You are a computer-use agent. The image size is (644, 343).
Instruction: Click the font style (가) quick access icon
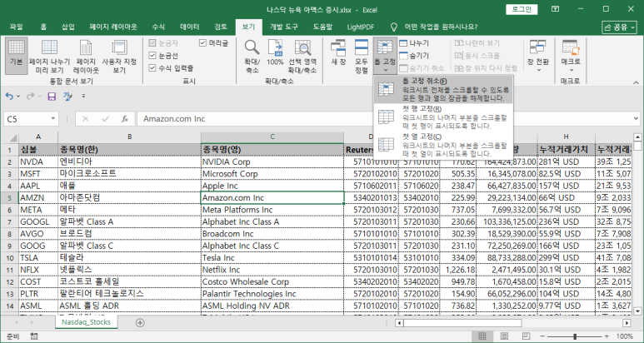(x=67, y=96)
